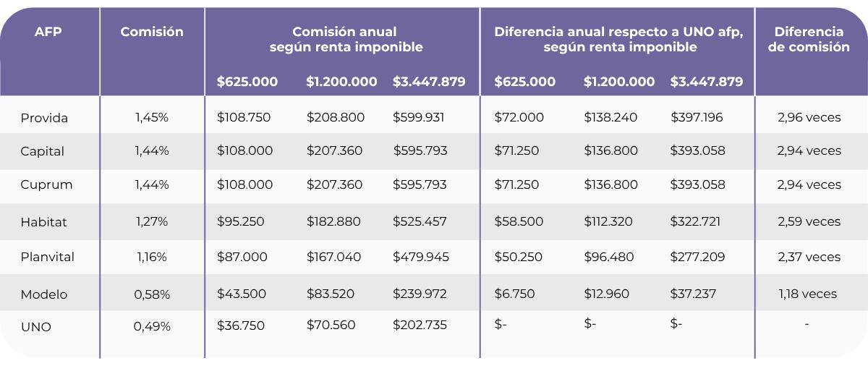Click UNO's 0,49% commission cell
Viewport: 868px width, 366px height.
click(152, 326)
